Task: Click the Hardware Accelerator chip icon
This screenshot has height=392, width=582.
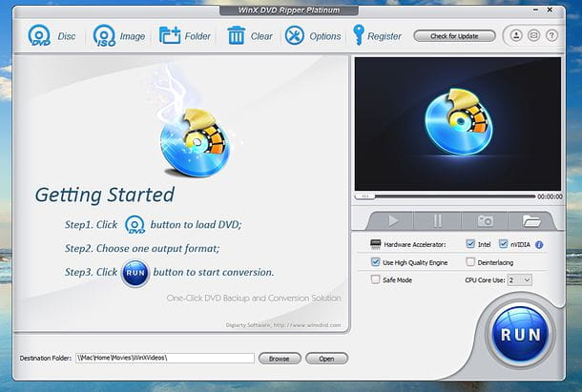Action: point(376,244)
